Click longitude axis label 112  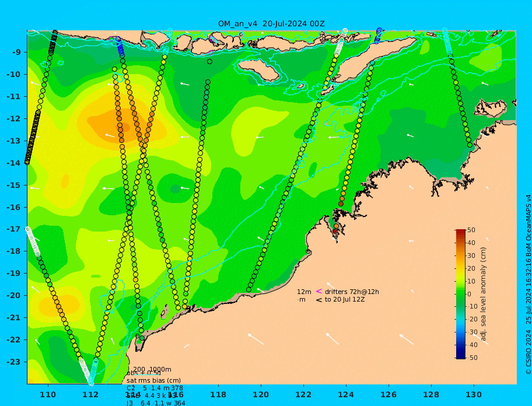[x=90, y=394]
